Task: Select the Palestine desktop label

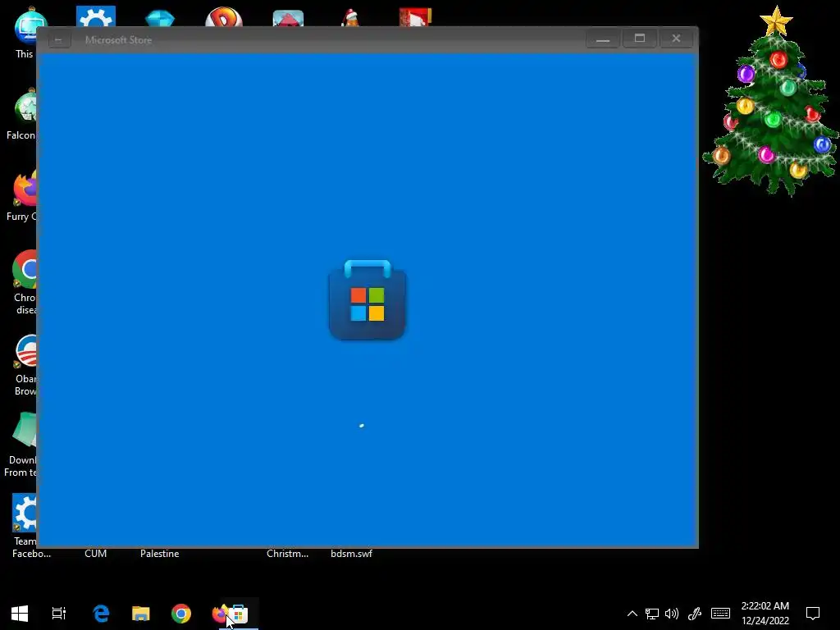Action: coord(160,554)
